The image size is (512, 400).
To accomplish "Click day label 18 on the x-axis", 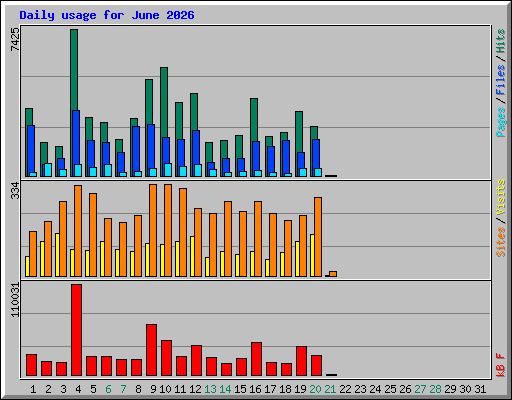I will (x=285, y=389).
